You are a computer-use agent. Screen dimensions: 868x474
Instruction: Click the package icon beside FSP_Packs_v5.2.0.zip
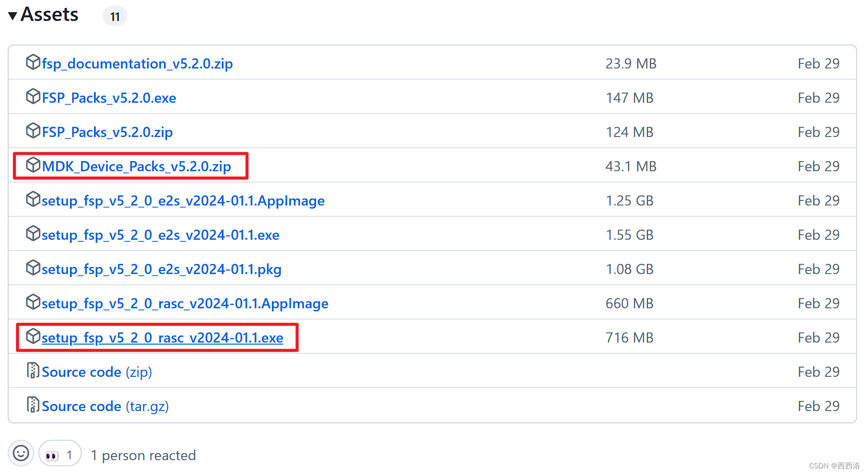pyautogui.click(x=33, y=131)
